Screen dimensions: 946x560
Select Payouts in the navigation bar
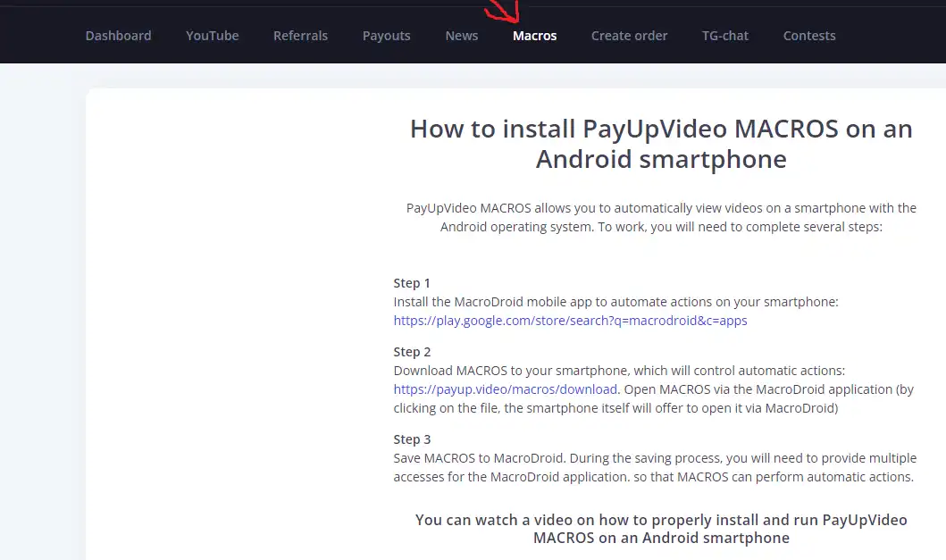386,36
